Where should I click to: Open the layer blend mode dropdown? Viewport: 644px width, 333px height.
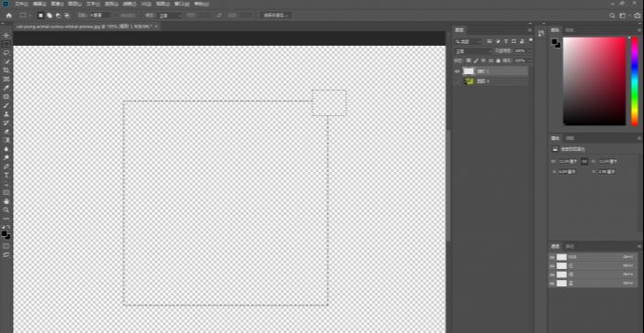pyautogui.click(x=473, y=51)
